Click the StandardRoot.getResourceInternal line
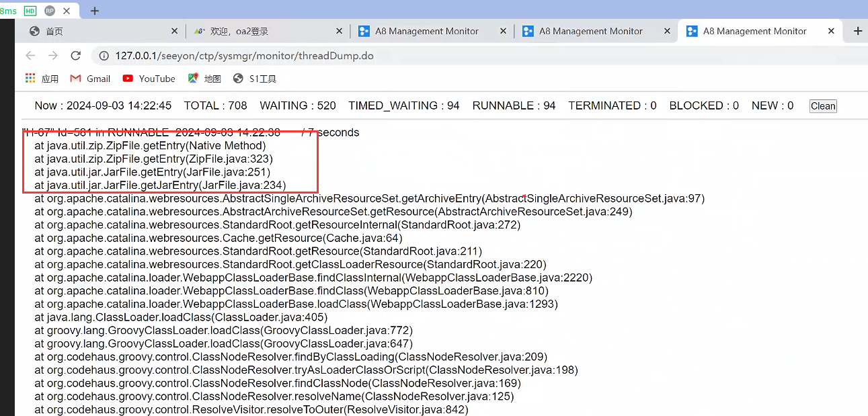The width and height of the screenshot is (868, 416). (277, 224)
